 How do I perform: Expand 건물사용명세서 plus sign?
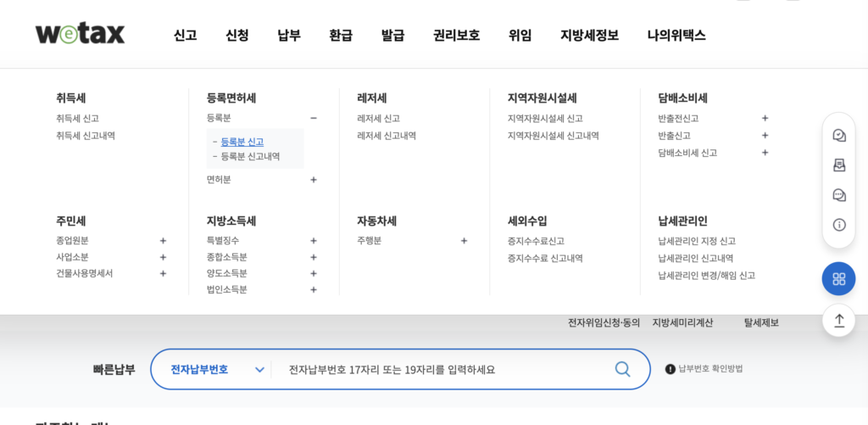(163, 273)
